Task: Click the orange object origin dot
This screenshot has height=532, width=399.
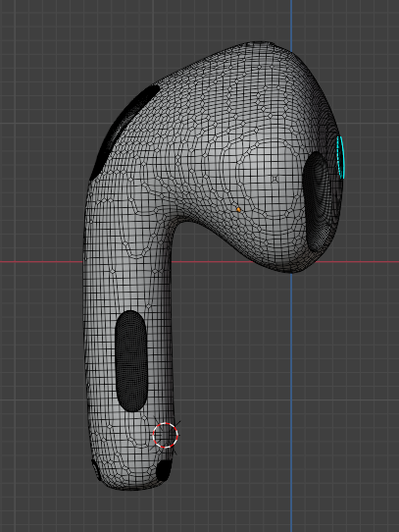Action: [x=238, y=210]
